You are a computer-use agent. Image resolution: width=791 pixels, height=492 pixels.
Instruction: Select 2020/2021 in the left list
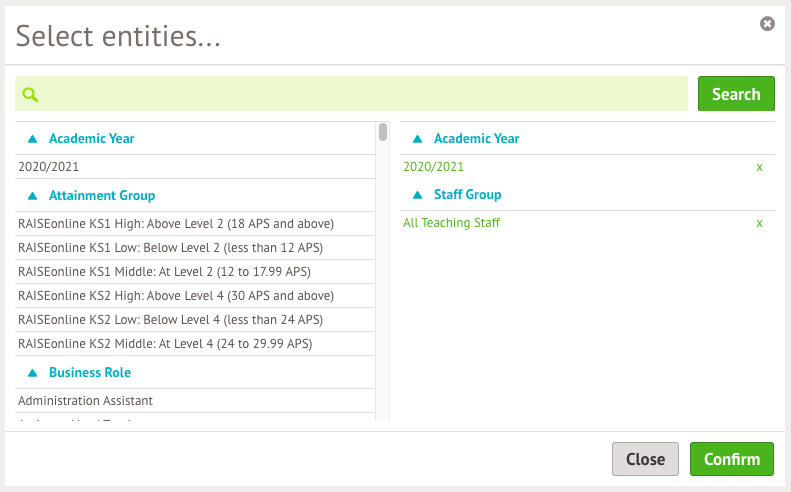click(x=49, y=167)
